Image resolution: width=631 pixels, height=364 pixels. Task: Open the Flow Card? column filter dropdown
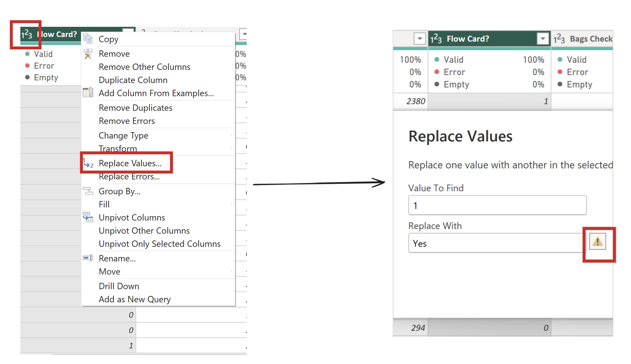pyautogui.click(x=543, y=39)
